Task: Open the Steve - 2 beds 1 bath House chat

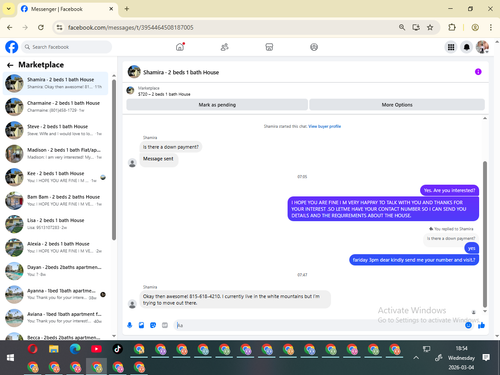Action: tap(55, 130)
